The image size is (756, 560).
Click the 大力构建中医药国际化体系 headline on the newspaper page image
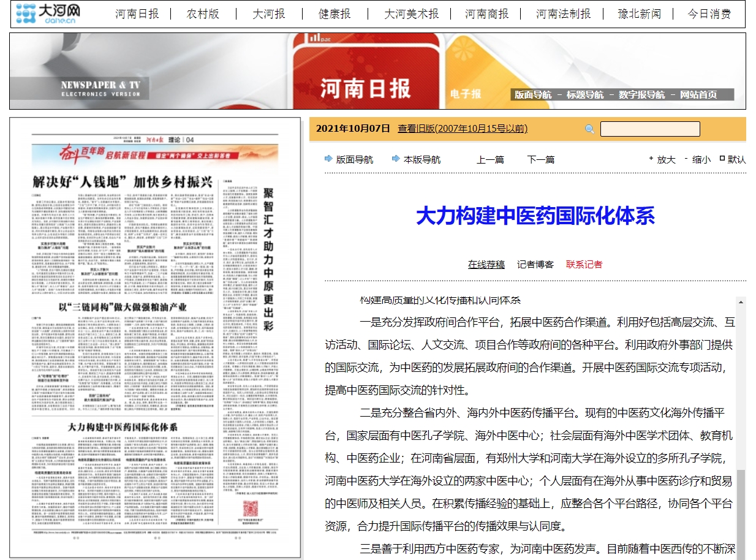click(x=123, y=427)
